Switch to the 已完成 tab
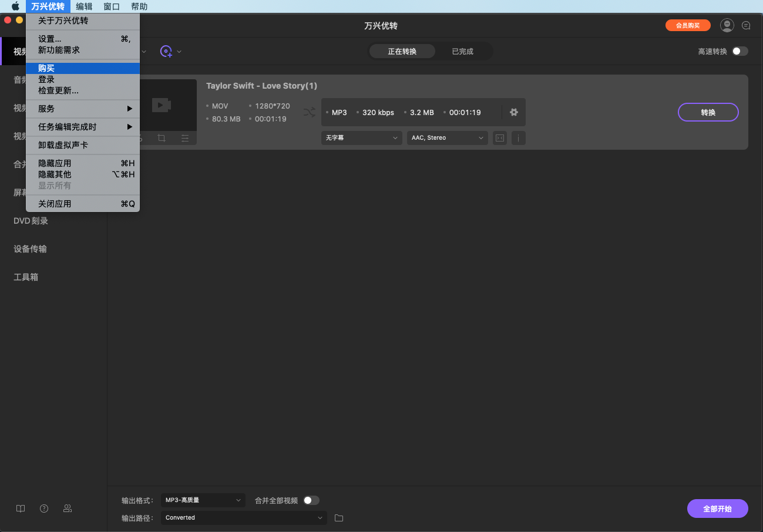This screenshot has width=763, height=532. pos(462,52)
